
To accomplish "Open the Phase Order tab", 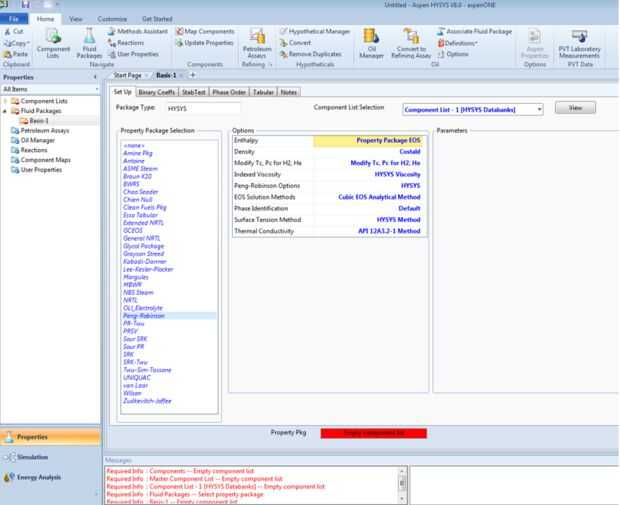I will point(229,92).
